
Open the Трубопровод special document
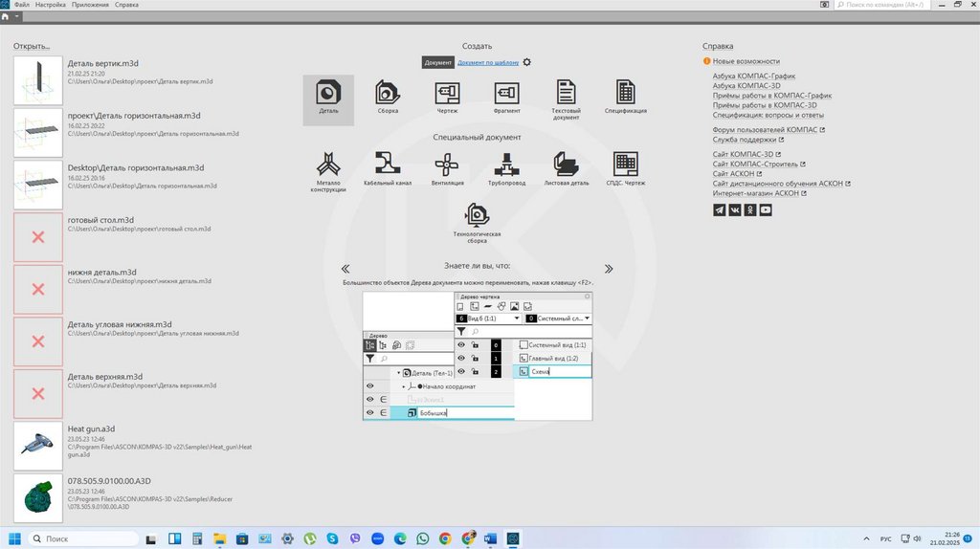[506, 167]
